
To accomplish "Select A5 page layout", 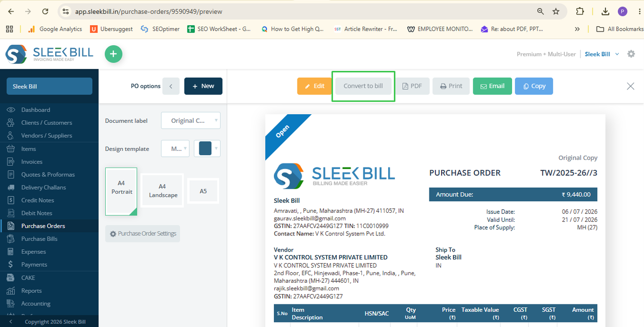I will 203,191.
